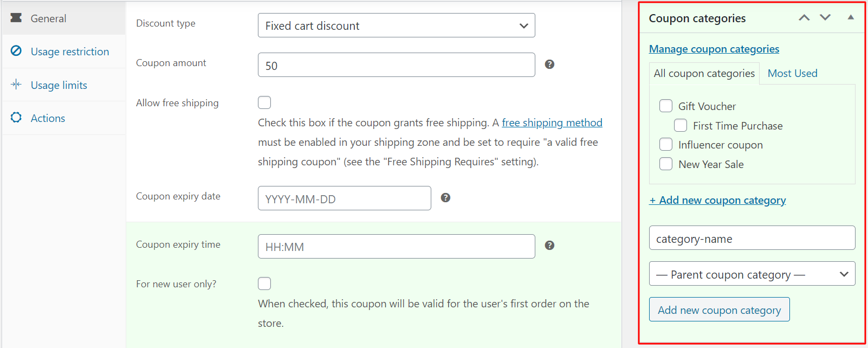Click the Usage limits icon
The height and width of the screenshot is (348, 868).
pyautogui.click(x=16, y=85)
